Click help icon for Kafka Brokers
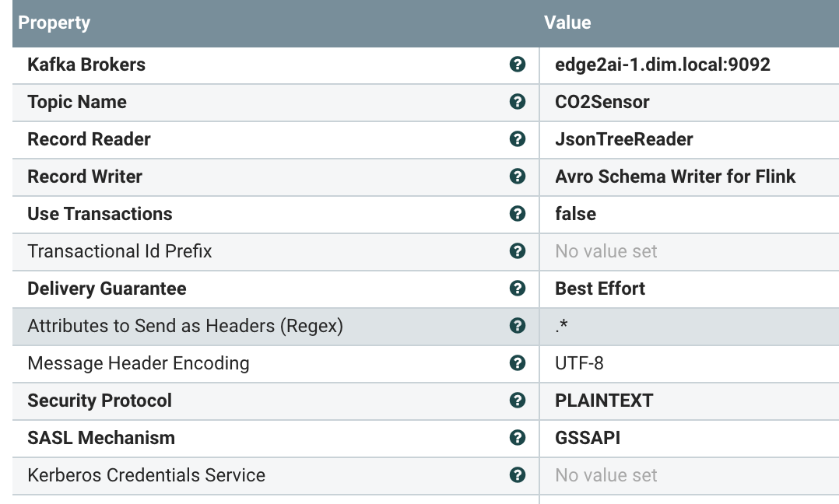Viewport: 839px width, 504px height. (x=517, y=65)
